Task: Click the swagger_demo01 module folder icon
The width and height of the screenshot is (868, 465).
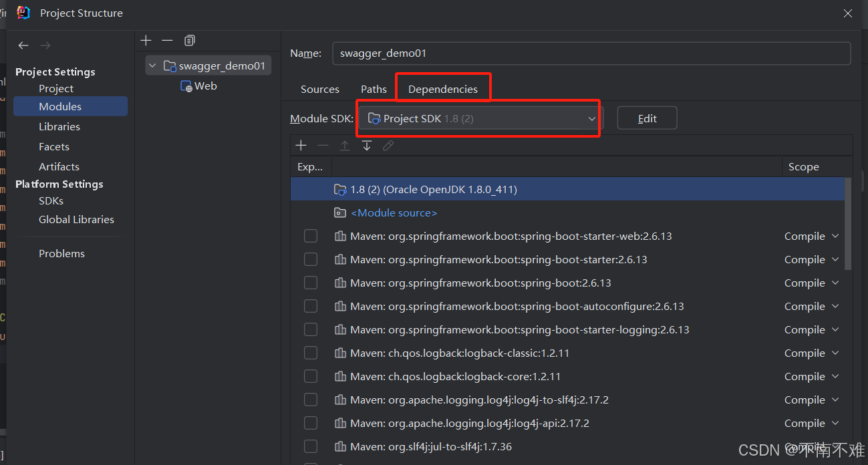Action: (x=170, y=65)
